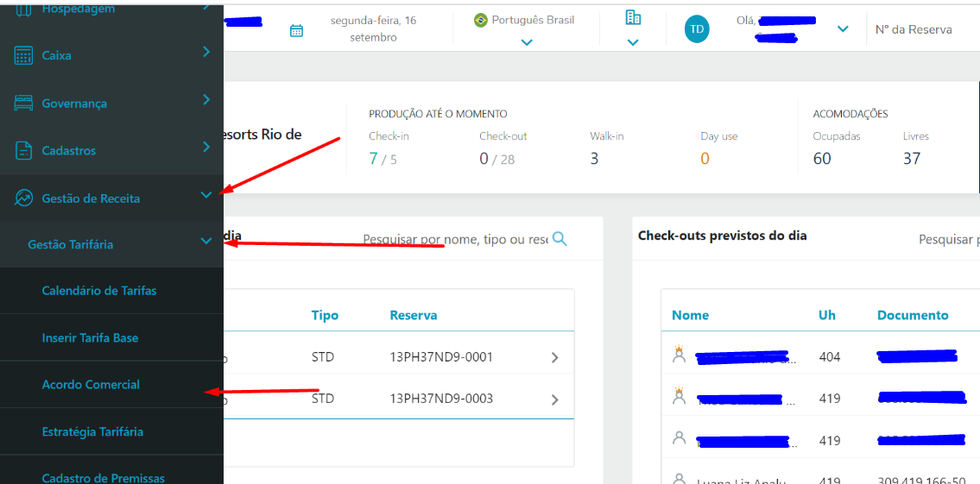Click the magnifier search icon in check-ins

(560, 239)
